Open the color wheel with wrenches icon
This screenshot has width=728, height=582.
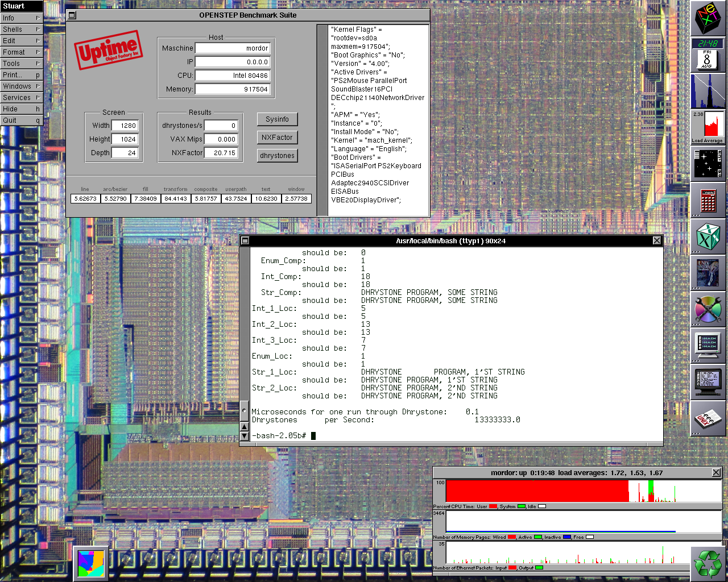tap(708, 310)
